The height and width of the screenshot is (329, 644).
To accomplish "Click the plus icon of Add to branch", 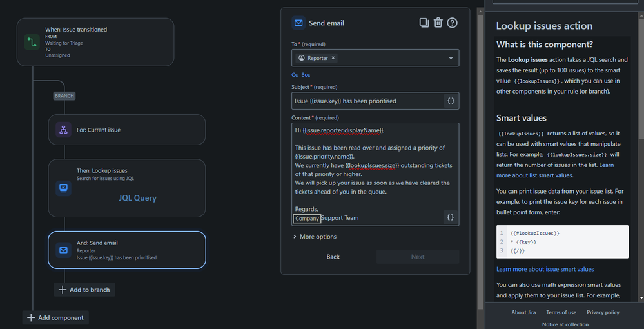I will coord(63,290).
